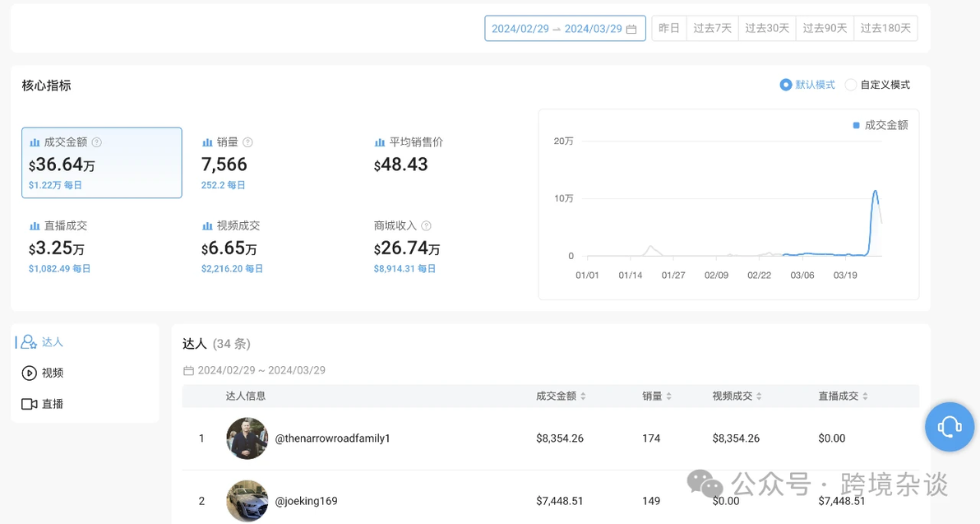This screenshot has width=980, height=524.
Task: Select the 过去30天 quick range
Action: (767, 28)
